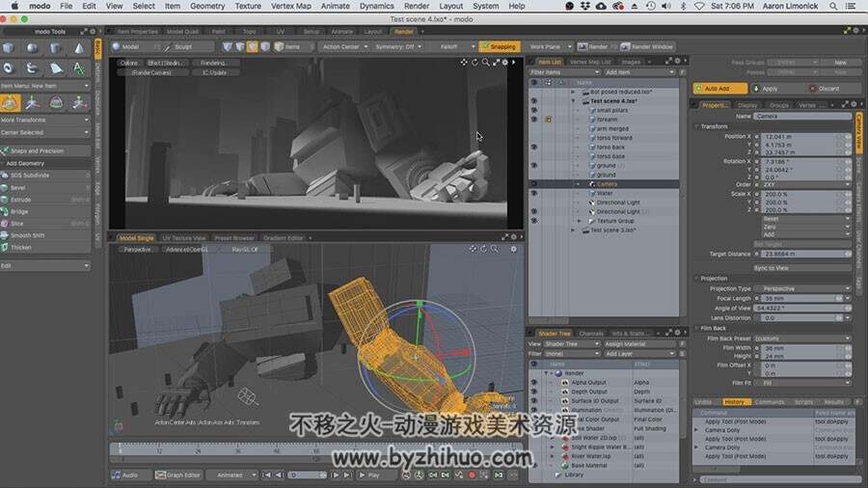Click the red record key icon
Viewport: 868px width, 488px height.
(472, 474)
